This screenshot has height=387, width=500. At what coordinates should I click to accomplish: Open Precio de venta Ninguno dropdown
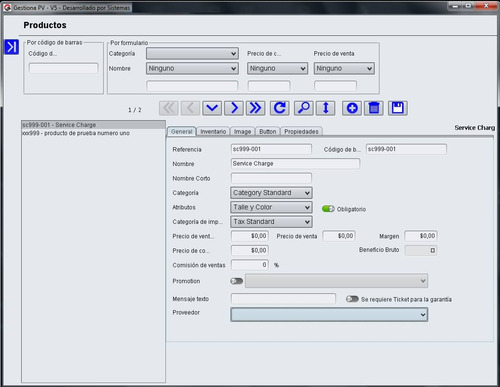pos(344,68)
